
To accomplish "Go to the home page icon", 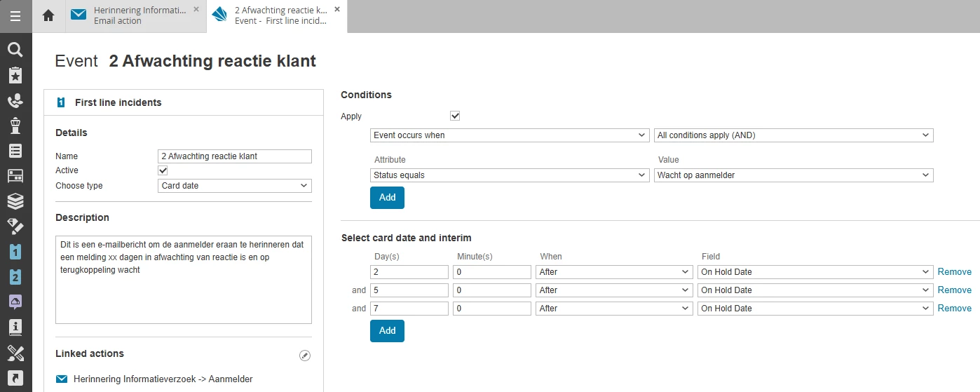I will coord(48,15).
